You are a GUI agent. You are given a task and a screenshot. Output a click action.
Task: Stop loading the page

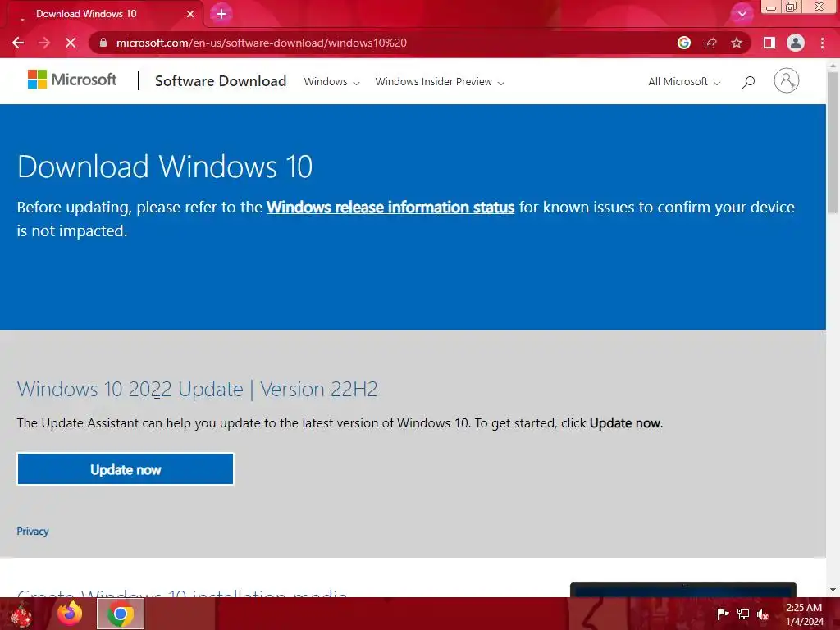pos(71,43)
